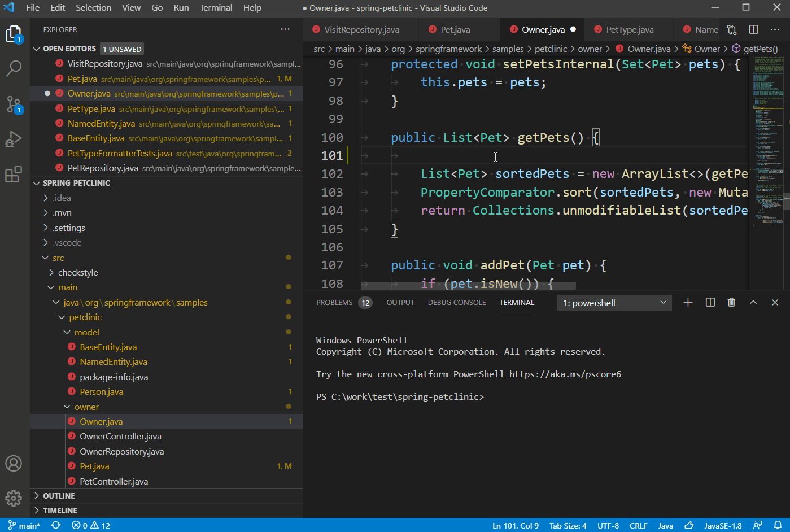
Task: Maximize the panel size with chevron up
Action: pos(753,303)
